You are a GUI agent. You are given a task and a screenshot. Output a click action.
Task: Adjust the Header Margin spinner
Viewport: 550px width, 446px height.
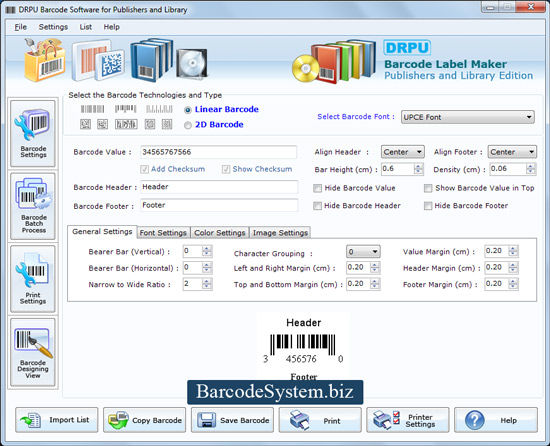pos(513,268)
